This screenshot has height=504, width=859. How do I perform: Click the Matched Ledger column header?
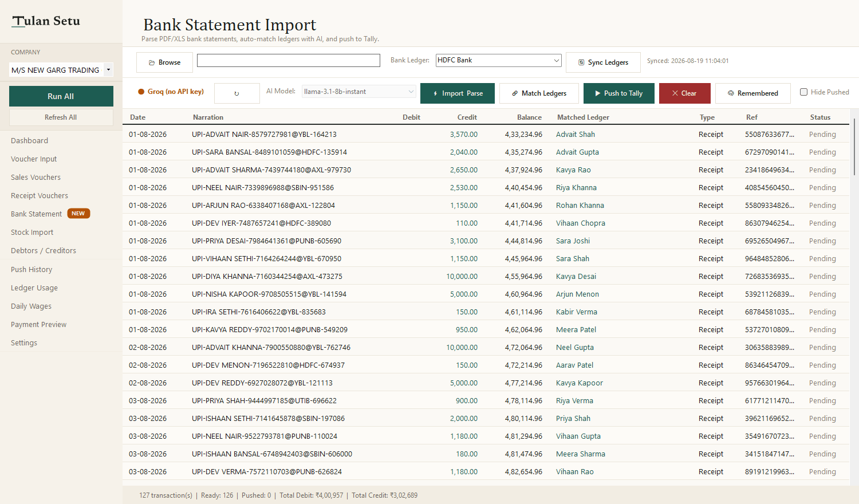[583, 117]
